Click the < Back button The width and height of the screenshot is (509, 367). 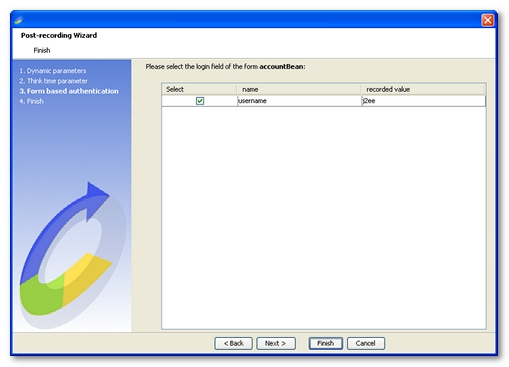click(233, 343)
